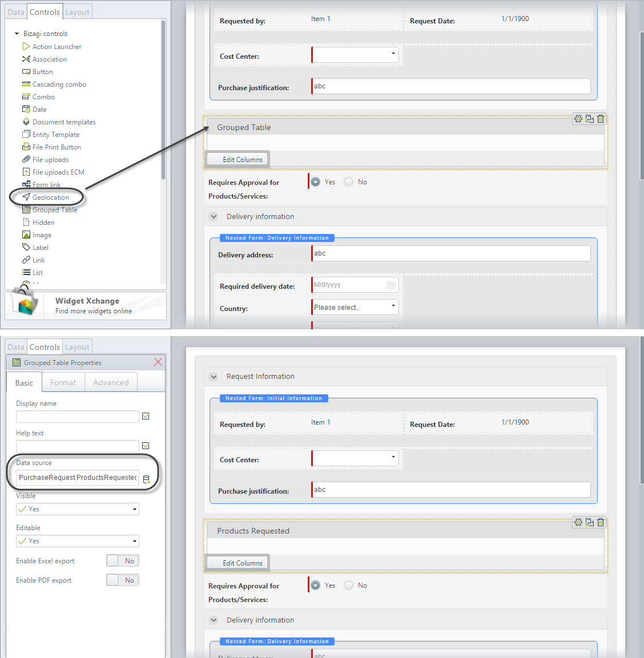The width and height of the screenshot is (644, 658).
Task: Toggle Enable Excel export switch
Action: [x=123, y=560]
